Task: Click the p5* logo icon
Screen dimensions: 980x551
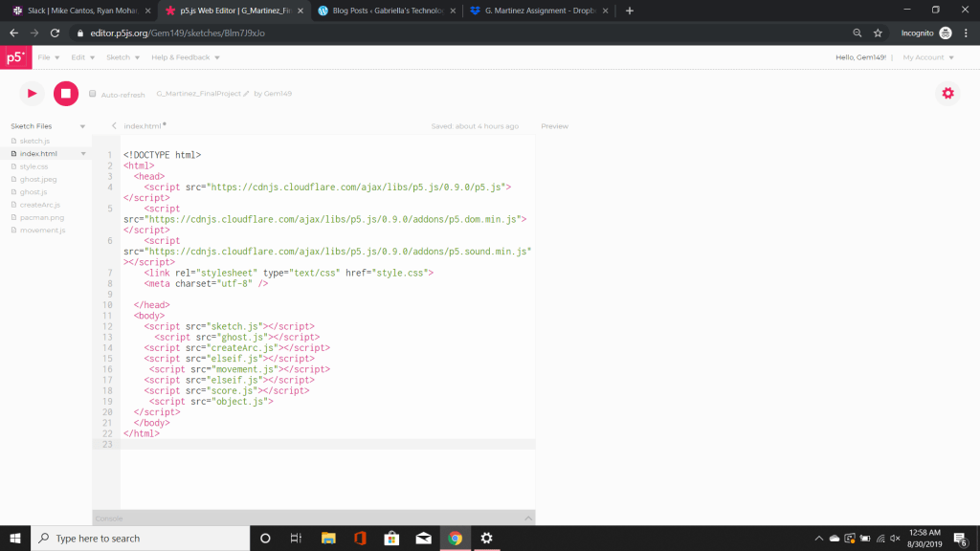Action: coord(15,57)
